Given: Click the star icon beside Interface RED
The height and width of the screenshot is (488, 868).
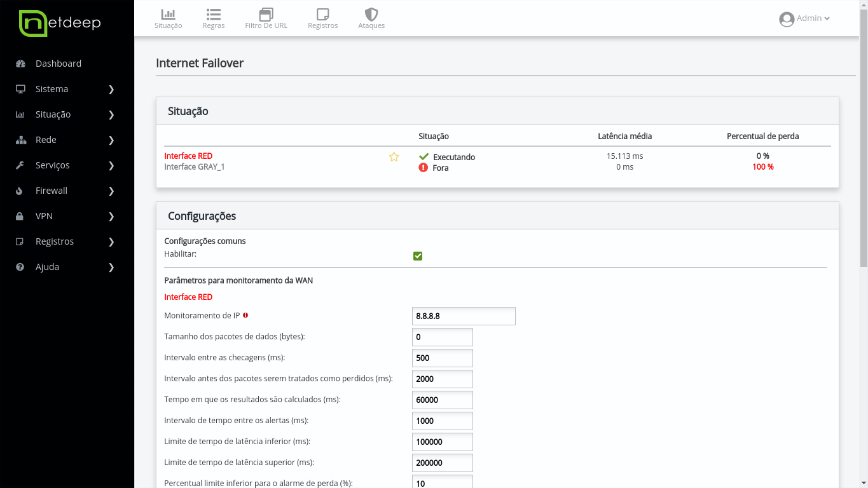Looking at the screenshot, I should (x=394, y=157).
